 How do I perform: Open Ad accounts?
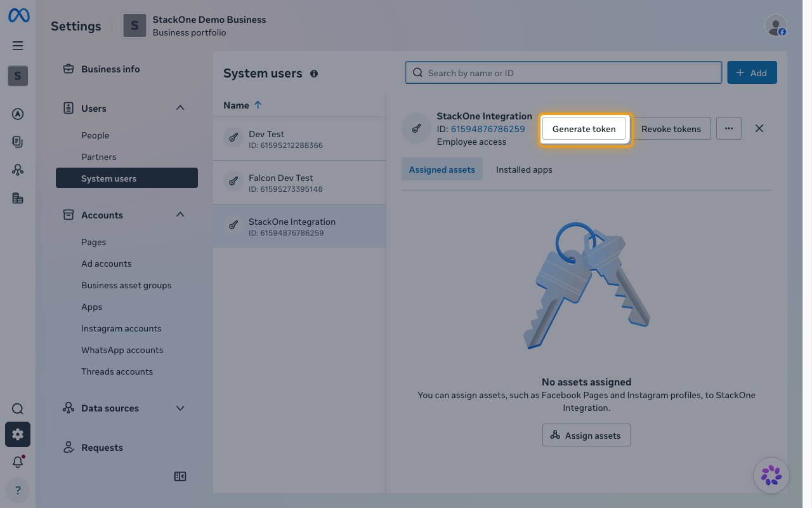107,264
